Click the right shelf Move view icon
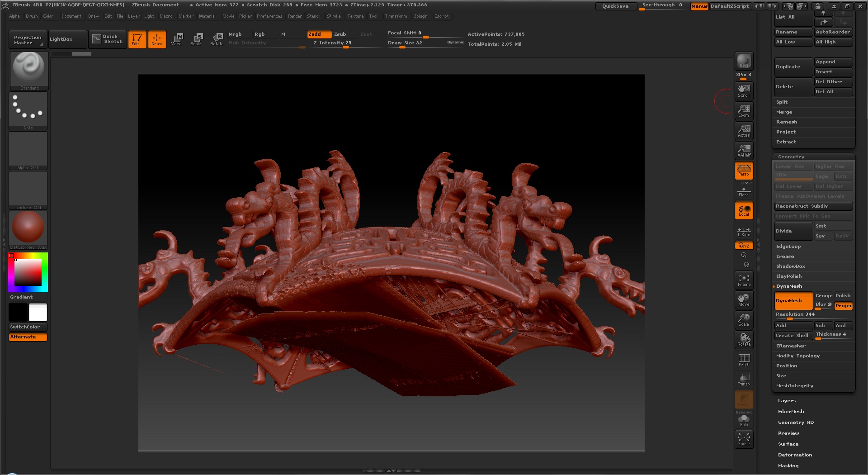This screenshot has width=868, height=475. 744,300
